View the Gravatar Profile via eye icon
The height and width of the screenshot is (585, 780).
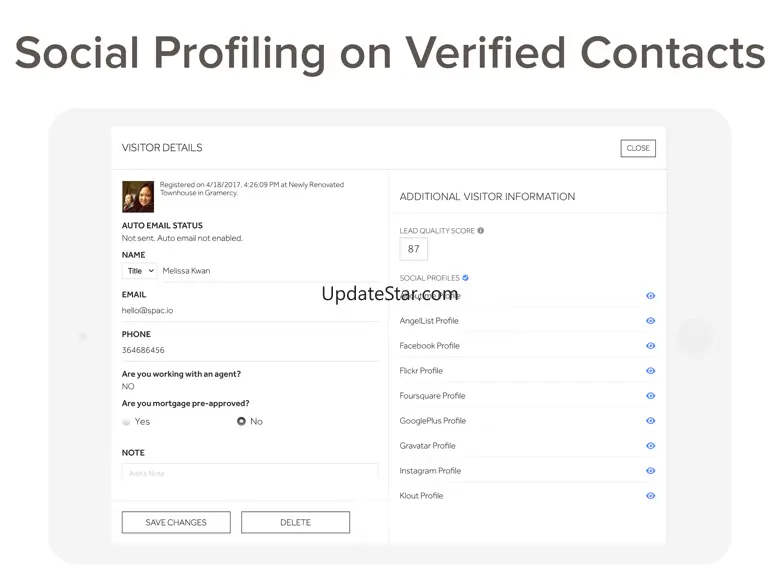pyautogui.click(x=650, y=446)
